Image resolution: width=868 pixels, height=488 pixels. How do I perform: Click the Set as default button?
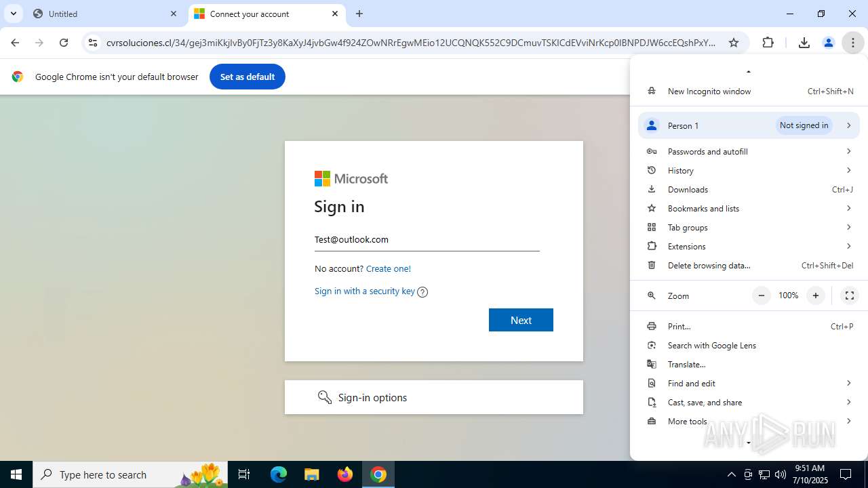[248, 77]
